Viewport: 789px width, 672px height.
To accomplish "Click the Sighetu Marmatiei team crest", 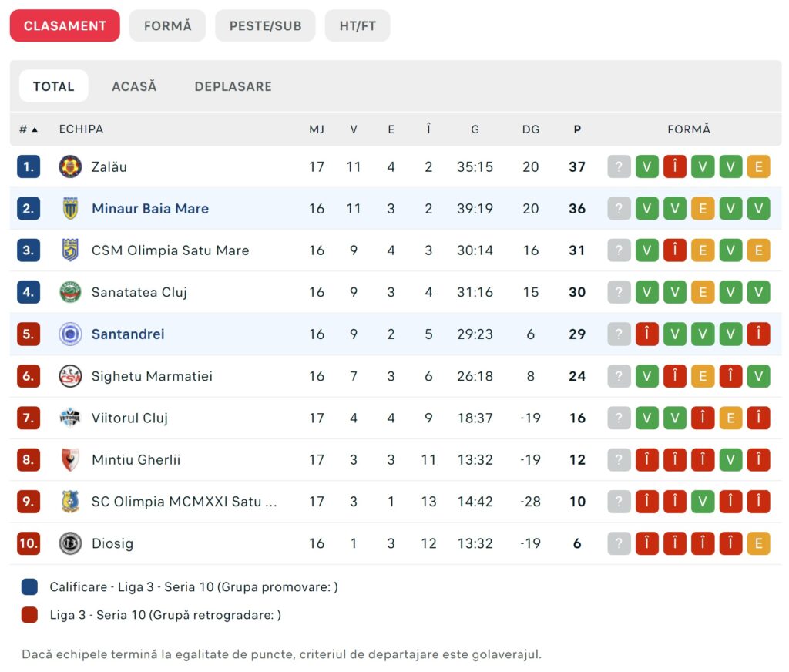I will pyautogui.click(x=70, y=376).
